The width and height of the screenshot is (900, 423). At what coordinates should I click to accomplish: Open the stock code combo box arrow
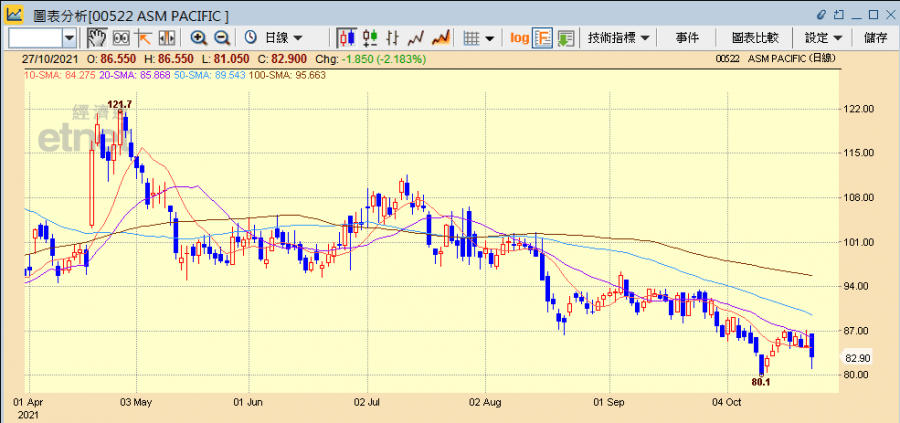[69, 38]
